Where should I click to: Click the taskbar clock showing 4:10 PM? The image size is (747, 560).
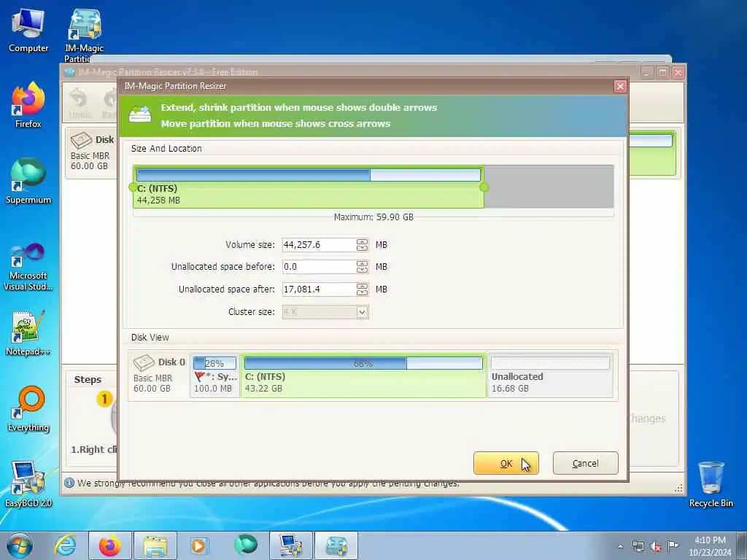(x=710, y=546)
